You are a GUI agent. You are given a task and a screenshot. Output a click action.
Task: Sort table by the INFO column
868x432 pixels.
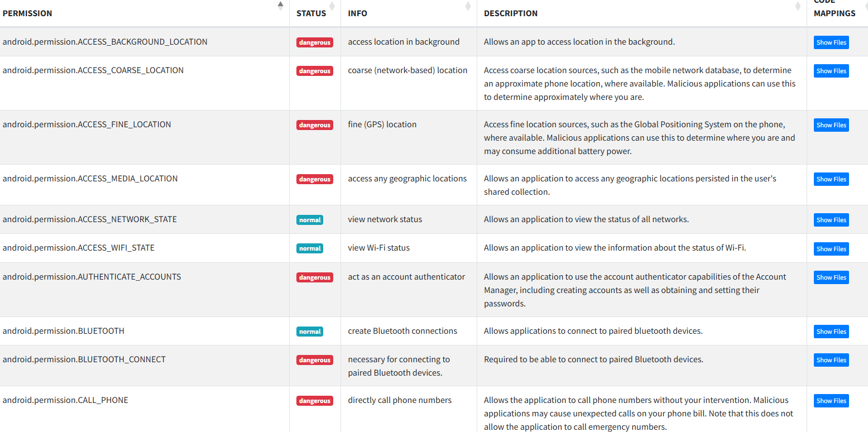[x=409, y=13]
